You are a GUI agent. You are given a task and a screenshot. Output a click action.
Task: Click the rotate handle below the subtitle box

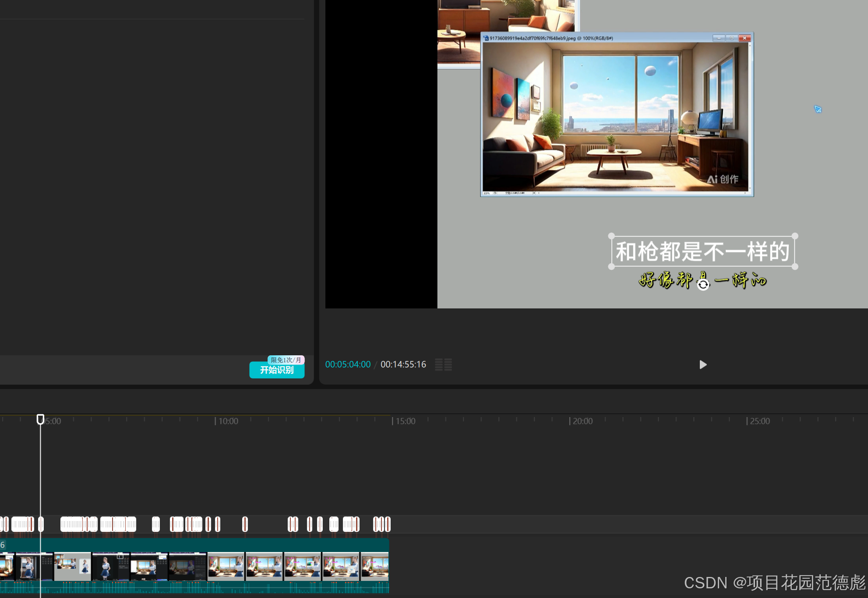coord(703,285)
